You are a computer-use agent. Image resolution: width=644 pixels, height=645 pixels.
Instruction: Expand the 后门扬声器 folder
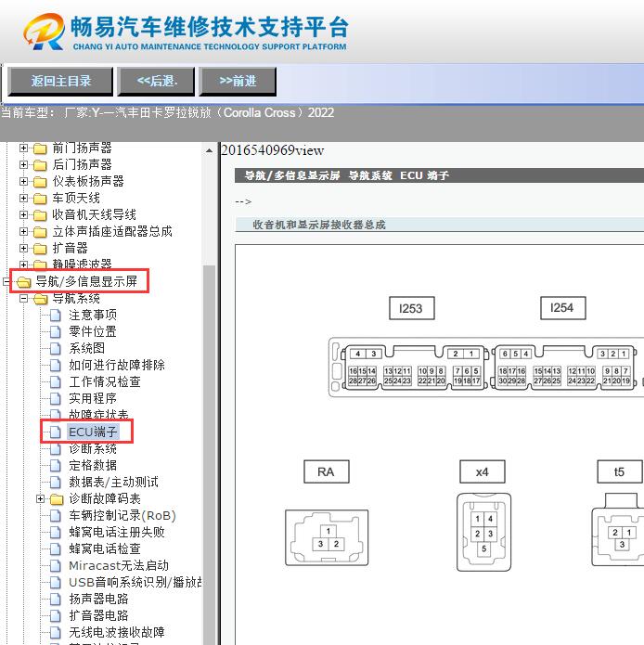[23, 164]
